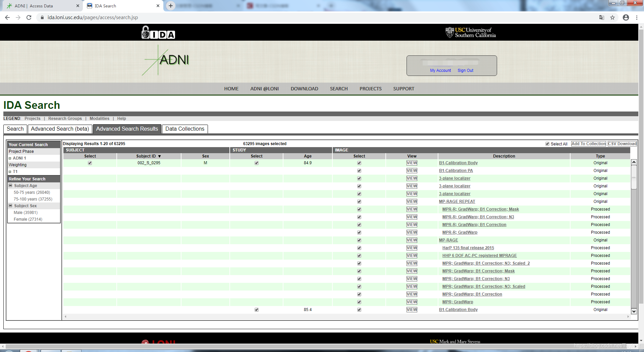Click VIEW for B1-Calibration Body at age 84.9

[x=412, y=163]
